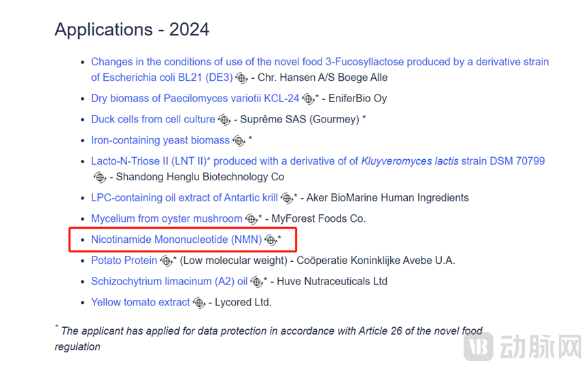Screen dimensions: 588x368
Task: Click globe icon next to NMN entry
Action: [x=271, y=240]
